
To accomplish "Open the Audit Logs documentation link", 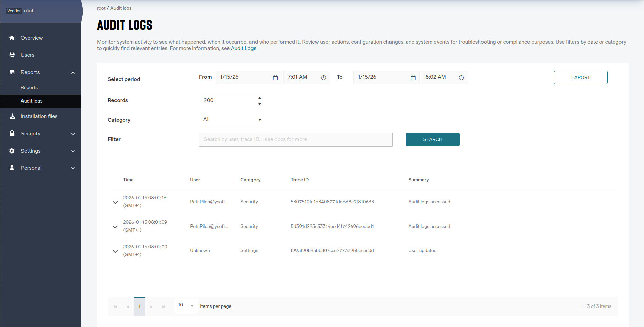I will pyautogui.click(x=244, y=48).
